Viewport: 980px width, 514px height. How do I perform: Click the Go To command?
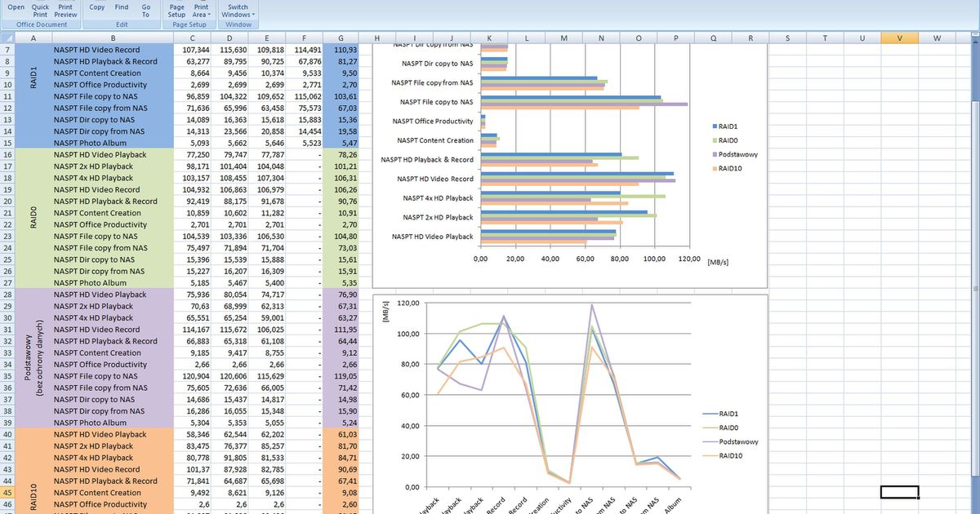pyautogui.click(x=145, y=10)
